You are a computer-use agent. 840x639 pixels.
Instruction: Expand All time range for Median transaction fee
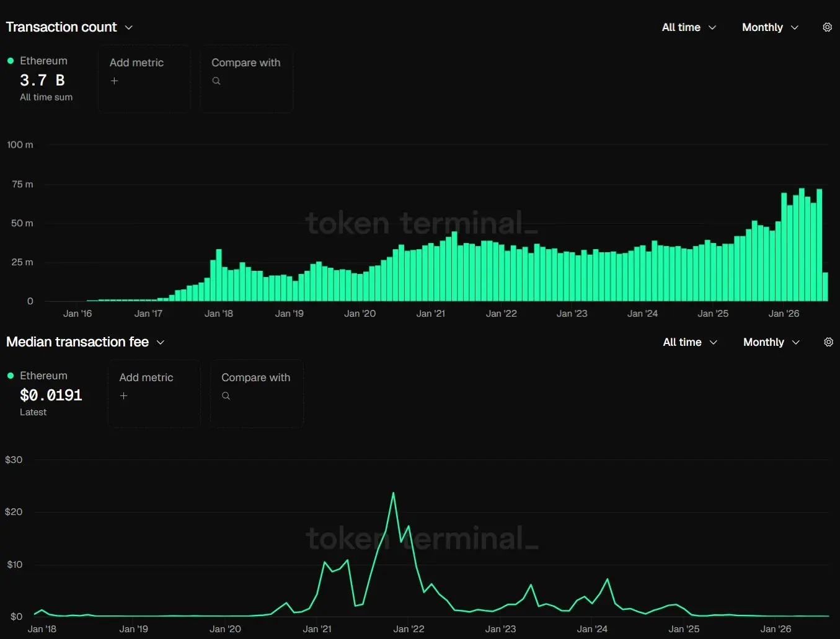690,342
